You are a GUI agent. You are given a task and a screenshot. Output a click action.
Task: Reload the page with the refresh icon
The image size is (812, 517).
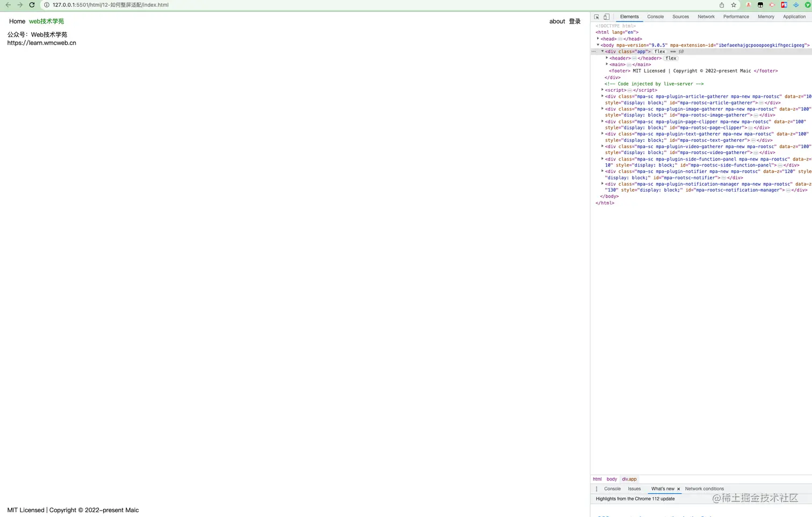click(32, 5)
